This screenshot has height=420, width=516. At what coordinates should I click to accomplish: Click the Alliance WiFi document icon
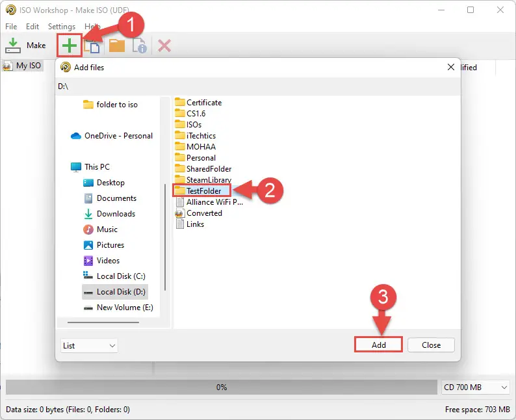179,202
